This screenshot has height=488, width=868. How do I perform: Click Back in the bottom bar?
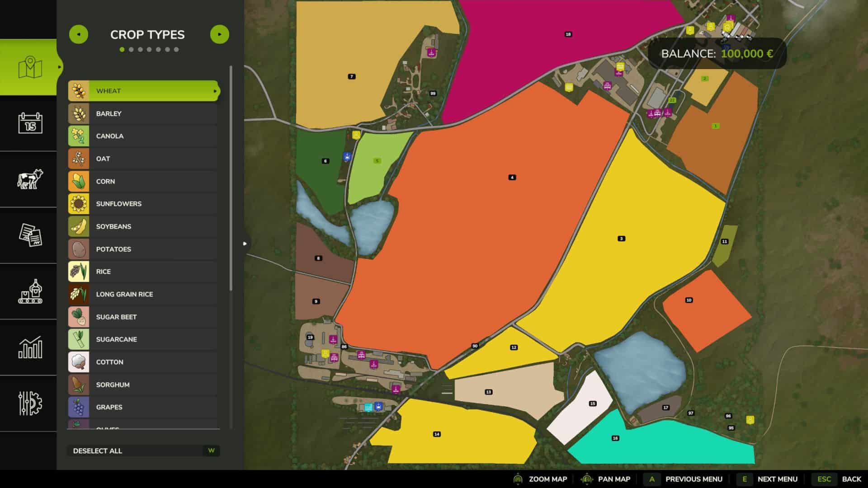pos(851,479)
